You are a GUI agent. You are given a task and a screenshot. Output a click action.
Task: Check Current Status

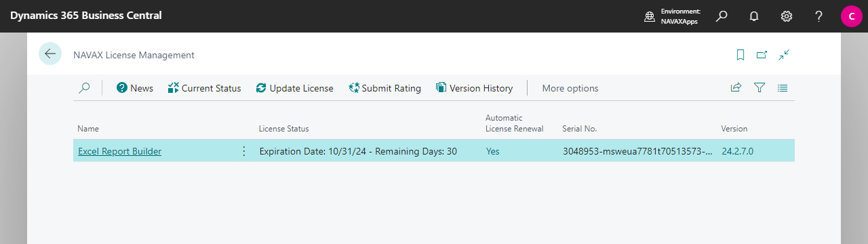tap(204, 88)
